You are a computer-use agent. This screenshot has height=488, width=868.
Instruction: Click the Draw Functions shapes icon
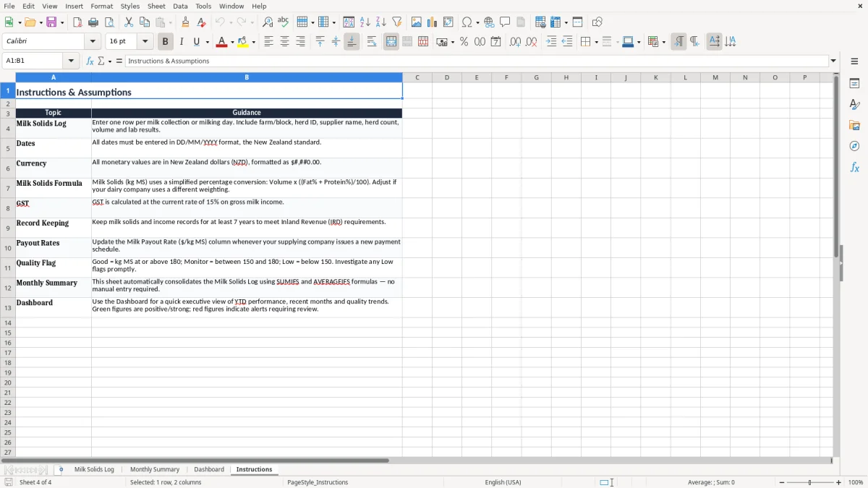[597, 22]
